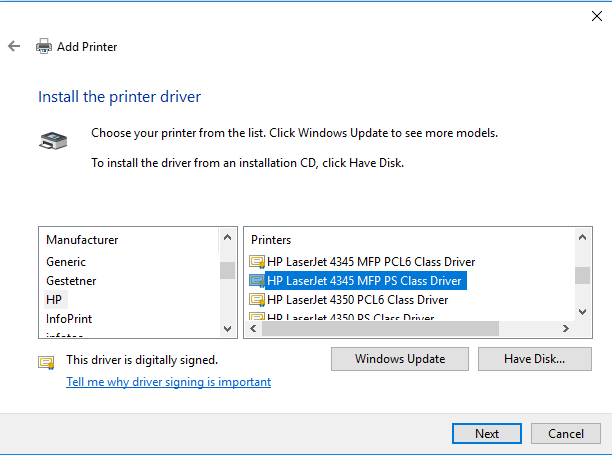Image resolution: width=612 pixels, height=455 pixels.
Task: Click the Manufacturer column header
Action: (x=82, y=240)
